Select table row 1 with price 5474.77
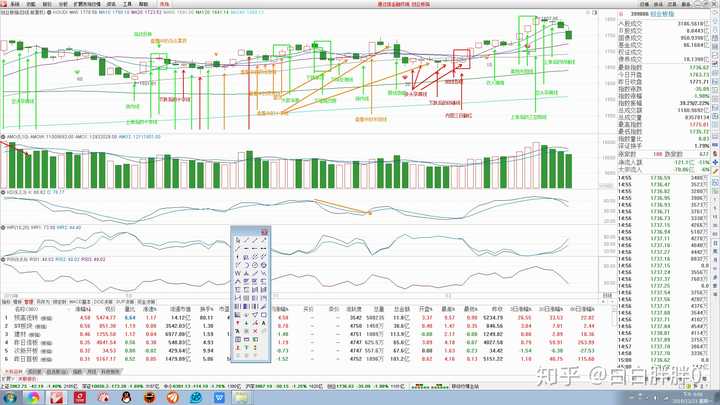 coord(308,317)
